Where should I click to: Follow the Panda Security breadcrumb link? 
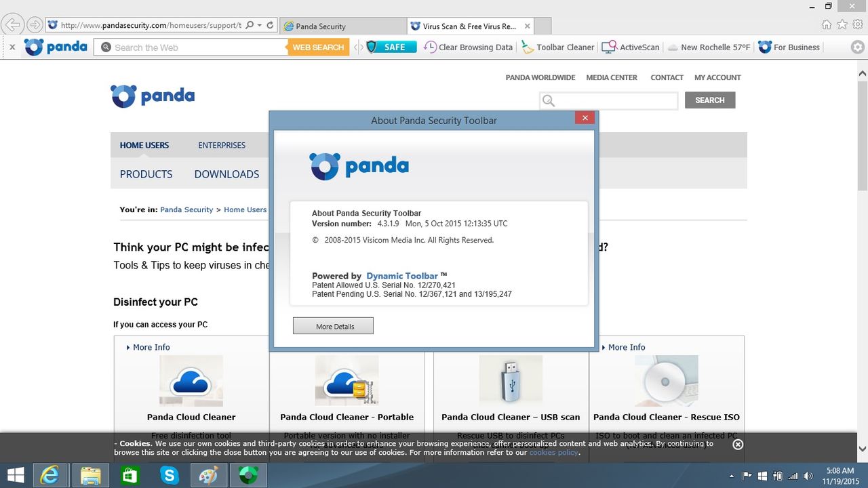point(186,209)
